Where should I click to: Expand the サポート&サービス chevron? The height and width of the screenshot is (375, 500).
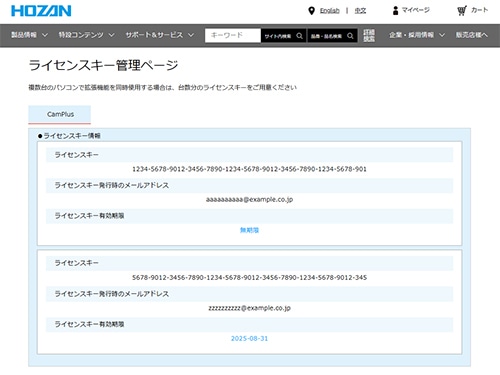point(191,35)
